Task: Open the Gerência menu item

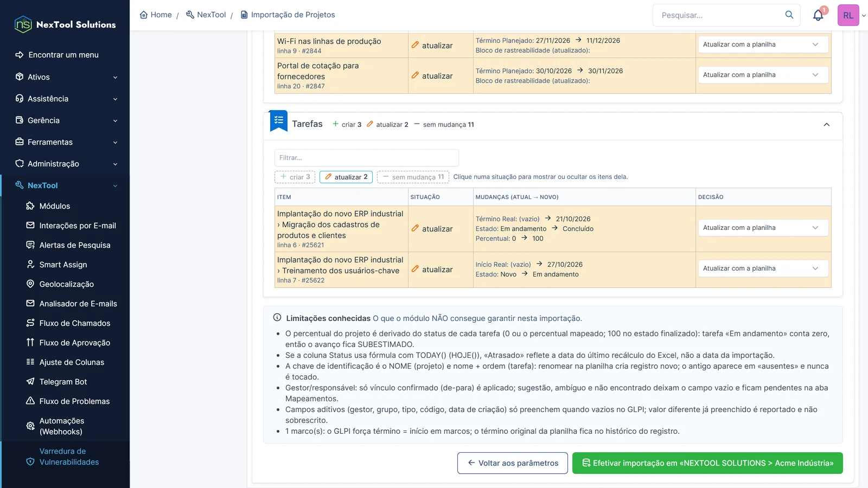Action: point(65,120)
